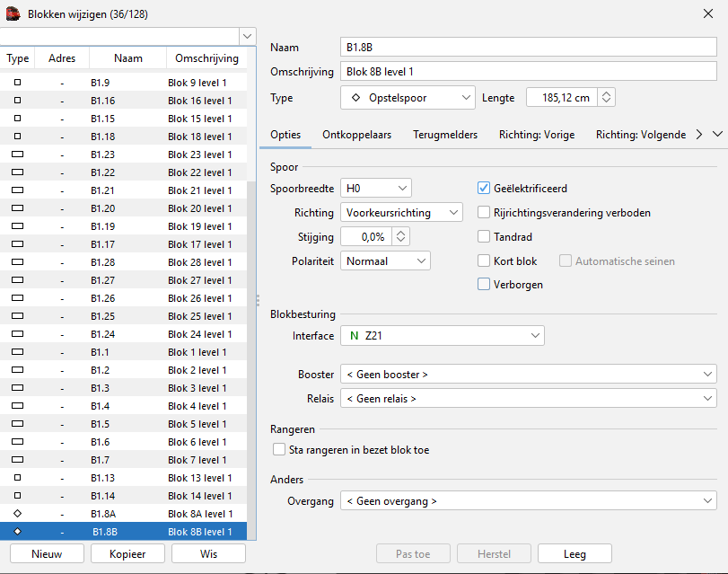Click the small square icon in row B1.14
728x574 pixels.
point(18,496)
